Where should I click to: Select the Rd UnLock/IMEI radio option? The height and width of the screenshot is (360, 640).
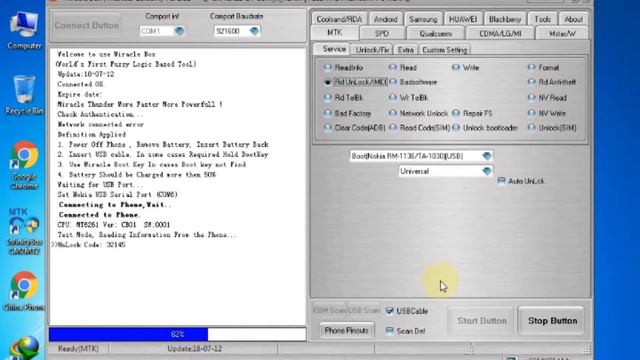[328, 82]
